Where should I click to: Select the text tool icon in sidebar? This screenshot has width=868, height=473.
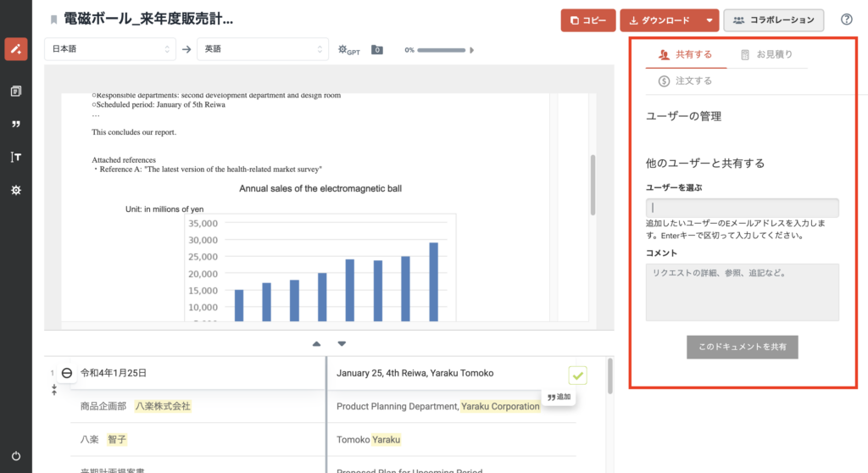pyautogui.click(x=15, y=157)
